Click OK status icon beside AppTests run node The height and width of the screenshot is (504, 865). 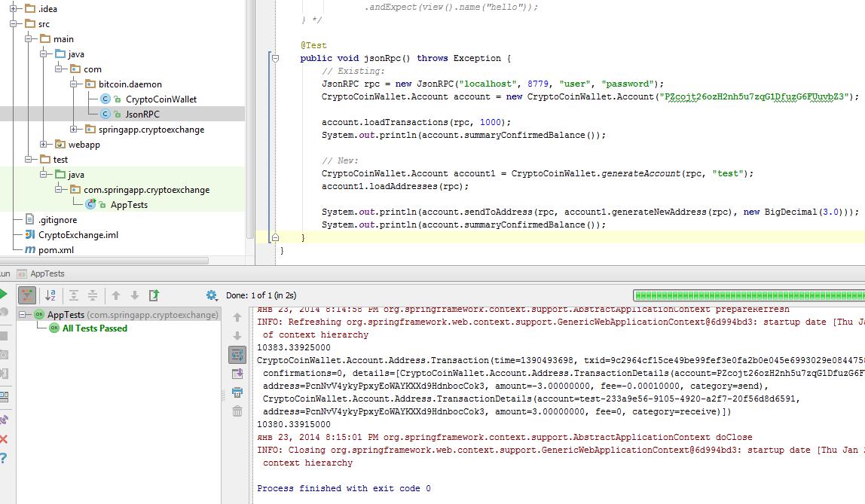(x=39, y=314)
